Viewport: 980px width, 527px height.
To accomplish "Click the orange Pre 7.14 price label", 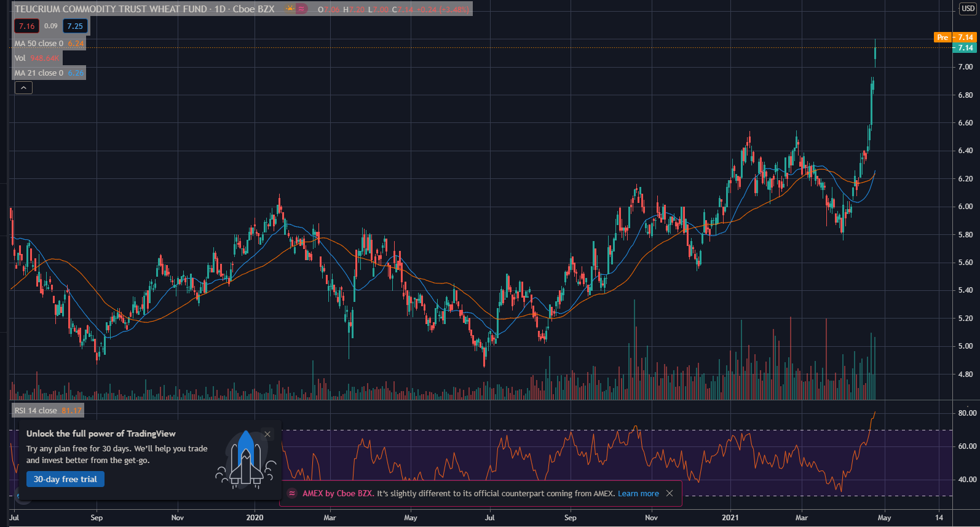I will click(x=955, y=38).
